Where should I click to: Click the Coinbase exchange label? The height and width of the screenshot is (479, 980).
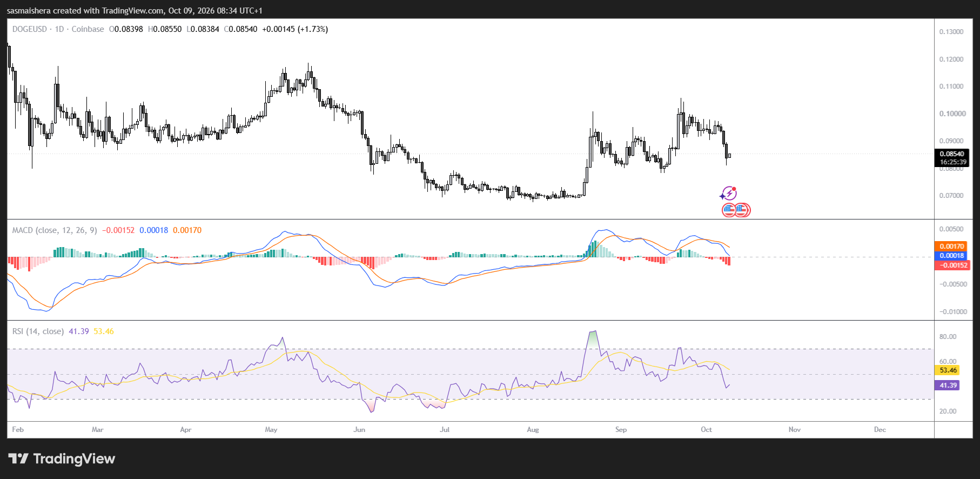click(x=88, y=29)
